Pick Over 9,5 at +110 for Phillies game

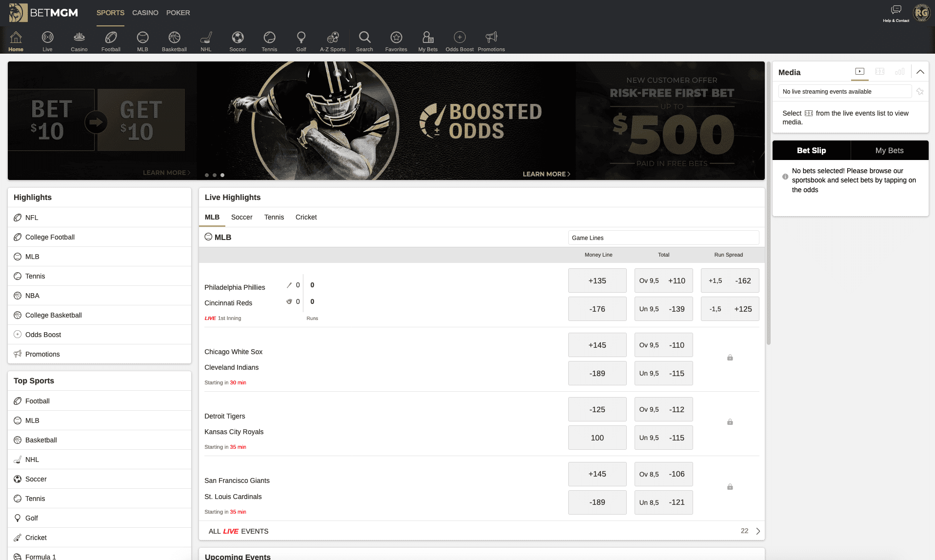click(664, 280)
